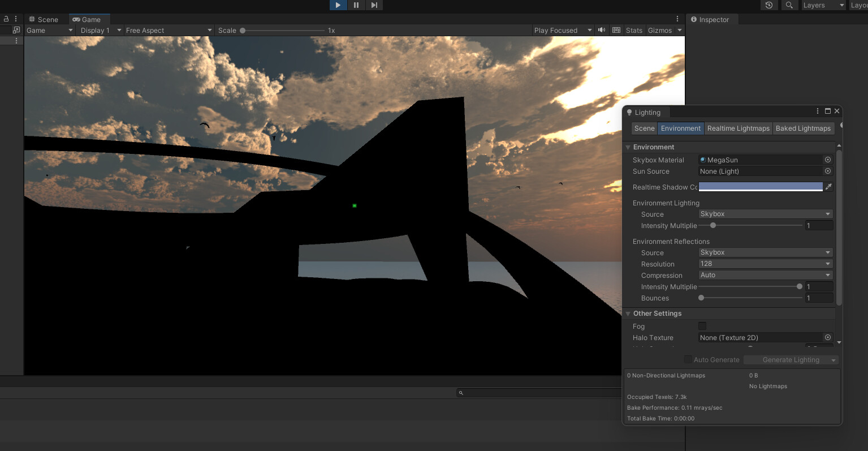Click the version control history icon
Image resolution: width=868 pixels, height=451 pixels.
(768, 5)
